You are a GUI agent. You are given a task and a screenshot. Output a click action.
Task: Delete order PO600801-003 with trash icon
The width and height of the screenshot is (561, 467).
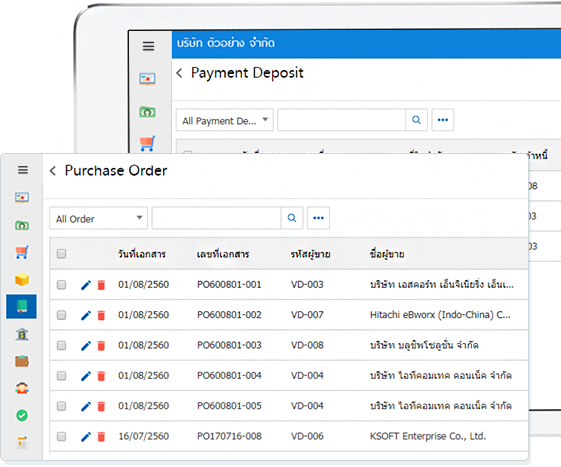point(101,346)
